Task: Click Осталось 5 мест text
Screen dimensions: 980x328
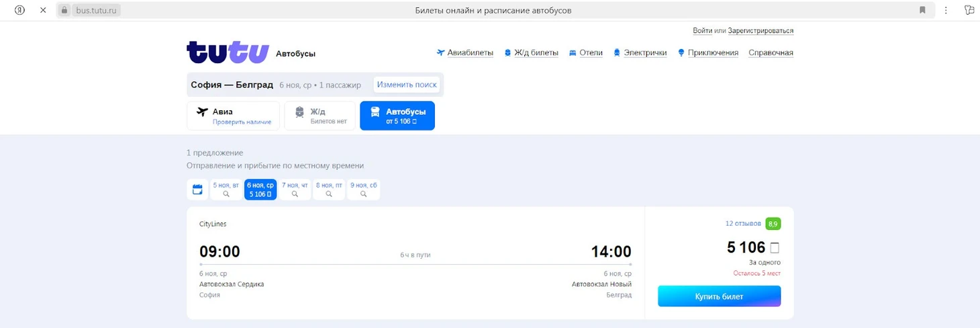Action: tap(756, 274)
